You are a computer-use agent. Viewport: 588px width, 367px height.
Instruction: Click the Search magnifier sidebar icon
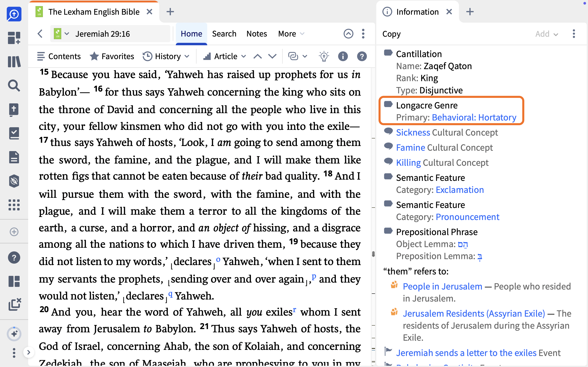pos(14,85)
